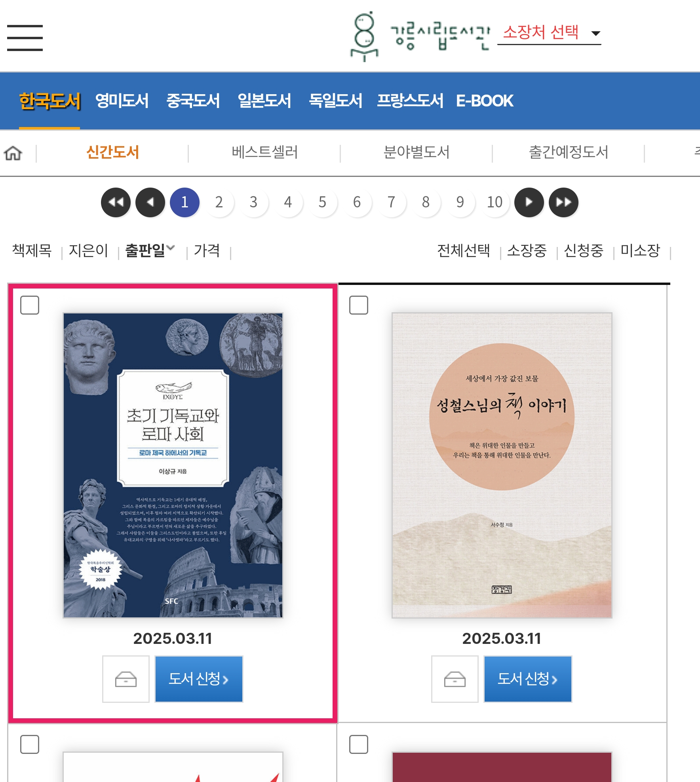Click 도서 신청 for 성철스님의 책 이야기
Image resolution: width=700 pixels, height=782 pixels.
click(x=528, y=679)
